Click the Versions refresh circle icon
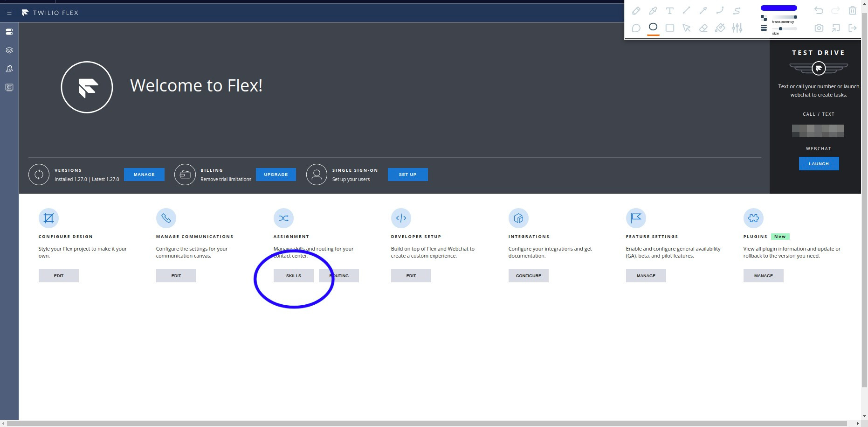 [x=39, y=175]
